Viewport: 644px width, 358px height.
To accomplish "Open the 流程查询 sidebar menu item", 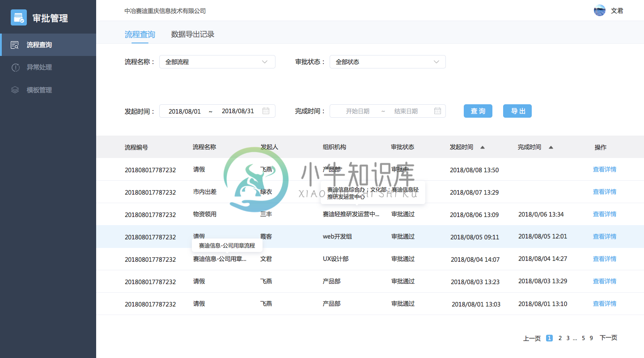I will [48, 45].
